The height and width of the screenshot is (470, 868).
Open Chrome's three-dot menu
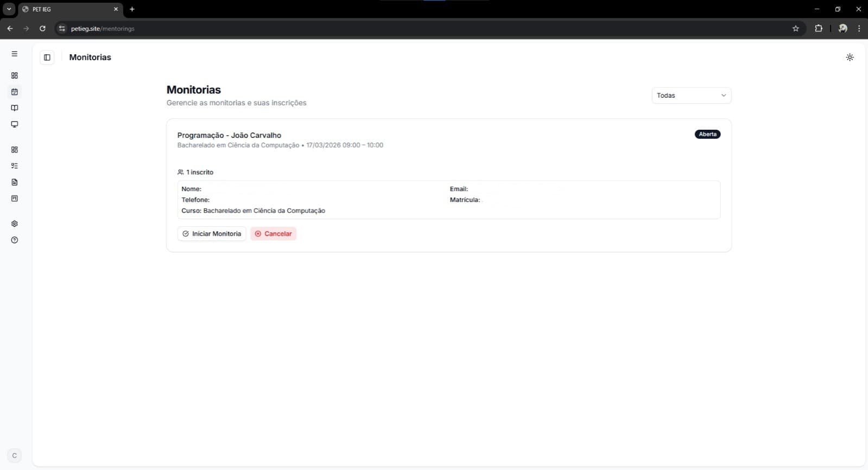pyautogui.click(x=858, y=29)
